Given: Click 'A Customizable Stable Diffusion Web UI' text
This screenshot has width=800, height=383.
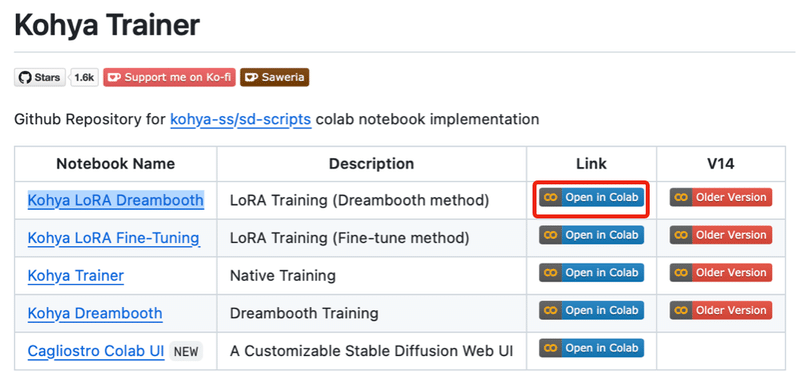Looking at the screenshot, I should tap(371, 351).
